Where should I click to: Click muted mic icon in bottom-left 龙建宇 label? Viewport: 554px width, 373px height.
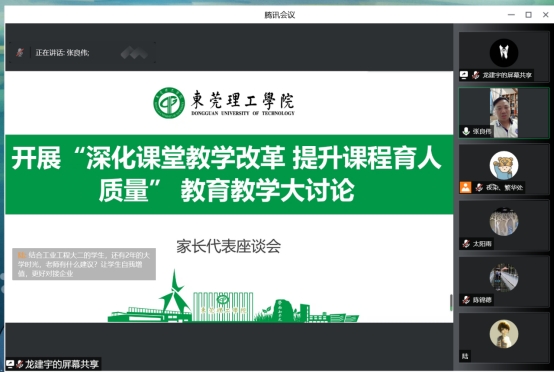coord(20,364)
